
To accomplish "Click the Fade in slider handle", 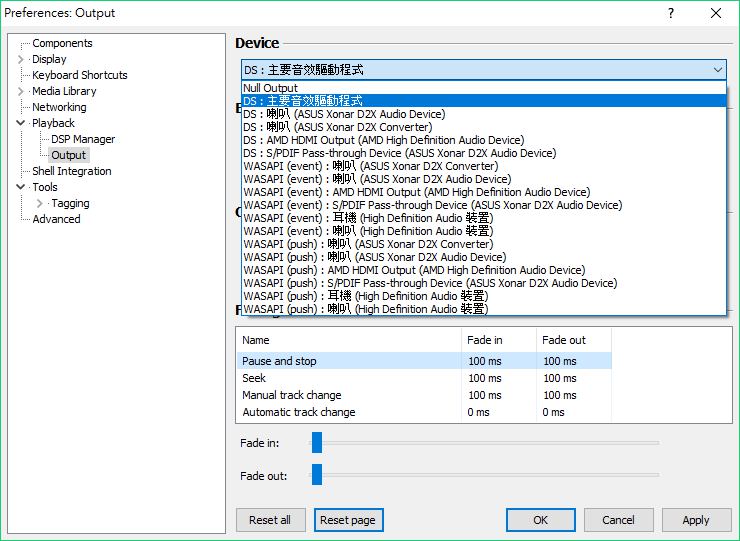I will (x=317, y=442).
